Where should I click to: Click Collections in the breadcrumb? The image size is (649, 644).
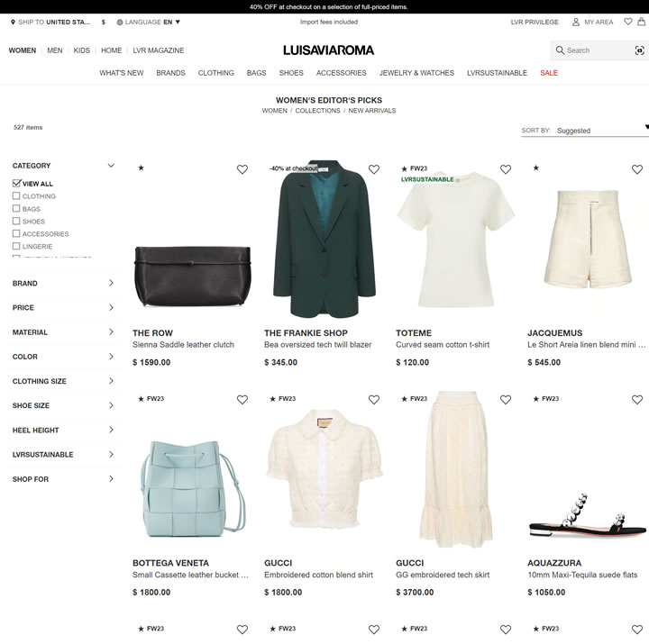(x=317, y=111)
